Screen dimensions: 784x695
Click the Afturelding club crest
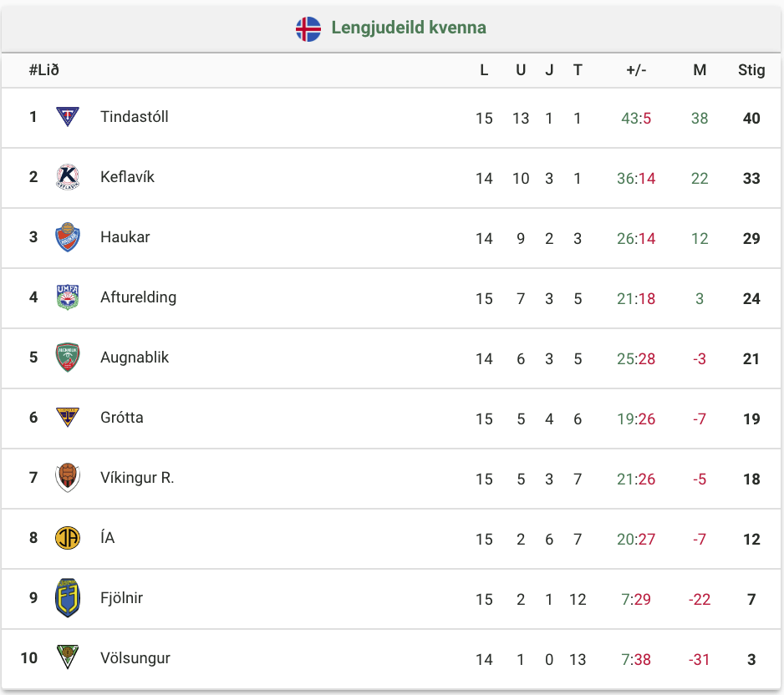coord(68,297)
